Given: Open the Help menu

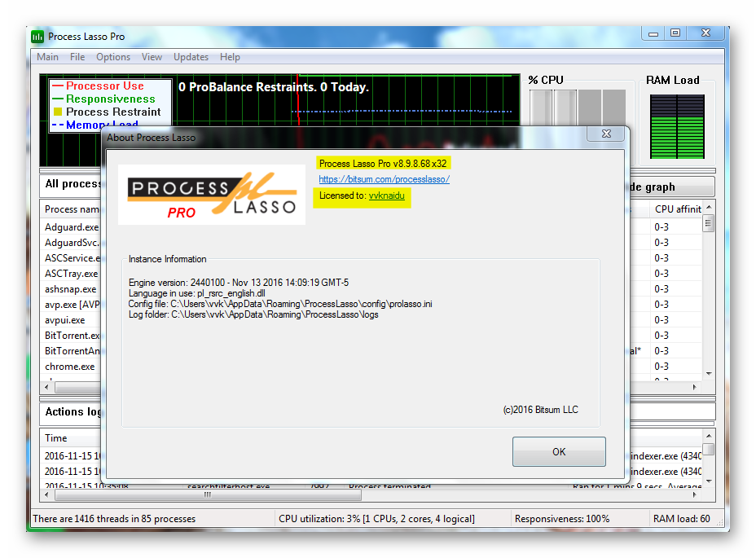Looking at the screenshot, I should (x=230, y=57).
